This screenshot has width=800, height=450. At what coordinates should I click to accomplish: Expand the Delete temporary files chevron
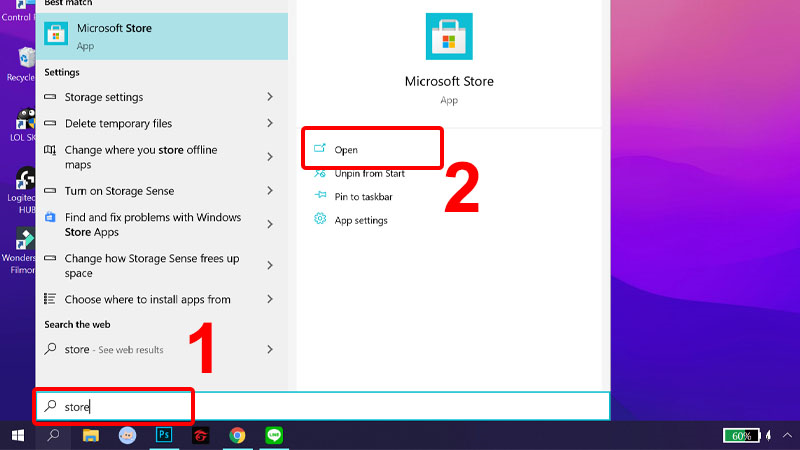click(270, 123)
